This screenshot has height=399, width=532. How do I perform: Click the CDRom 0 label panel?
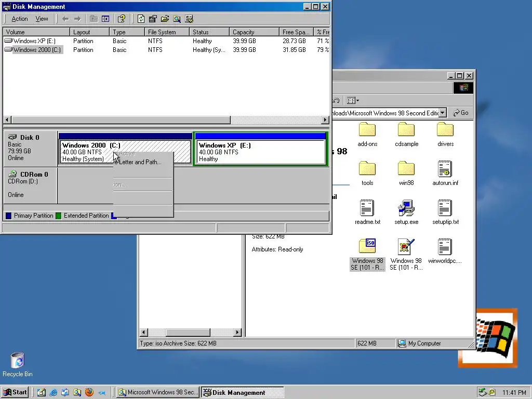(30, 185)
